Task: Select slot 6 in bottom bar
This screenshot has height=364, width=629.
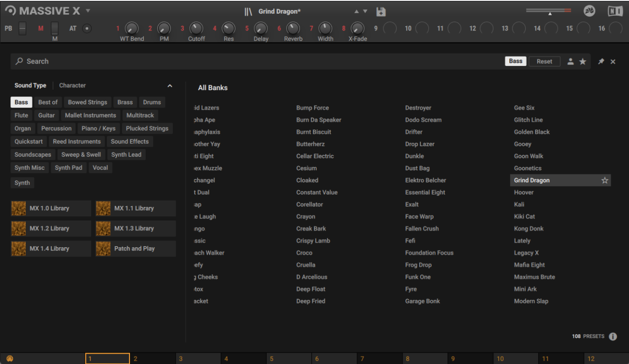Action: [x=334, y=359]
